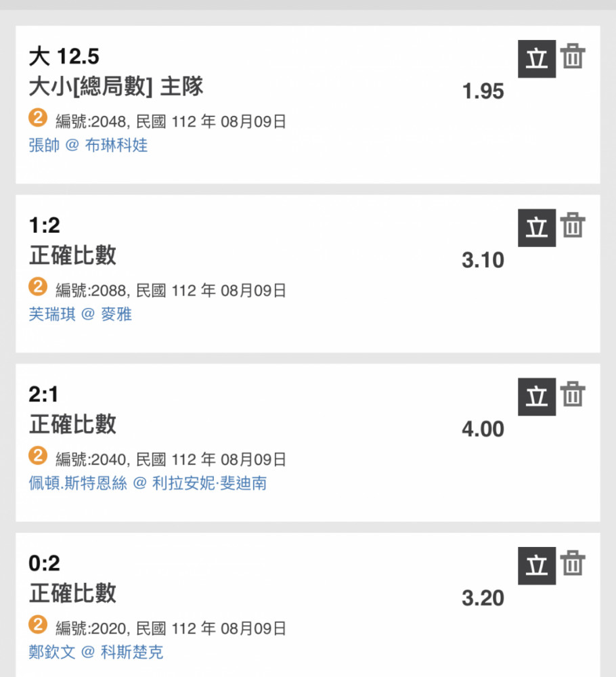Image resolution: width=616 pixels, height=677 pixels.
Task: Click orange 2 badge beside 編號:2048
Action: (38, 117)
